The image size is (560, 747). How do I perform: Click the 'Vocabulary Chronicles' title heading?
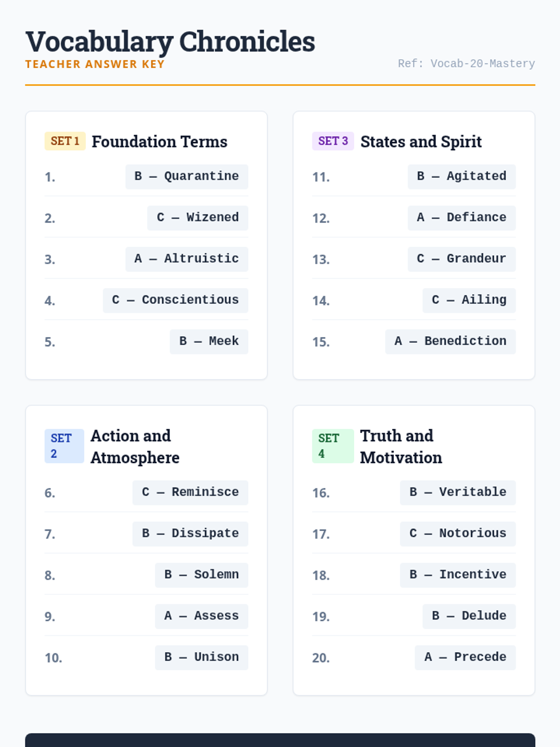(170, 42)
